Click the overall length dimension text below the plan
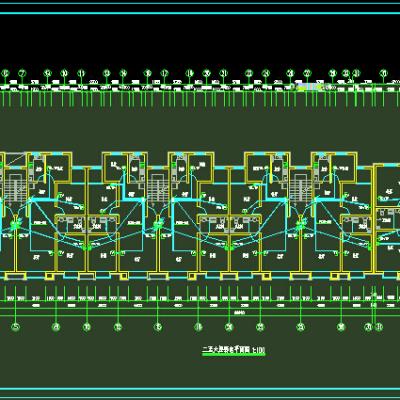The height and width of the screenshot is (400, 400). click(x=240, y=313)
